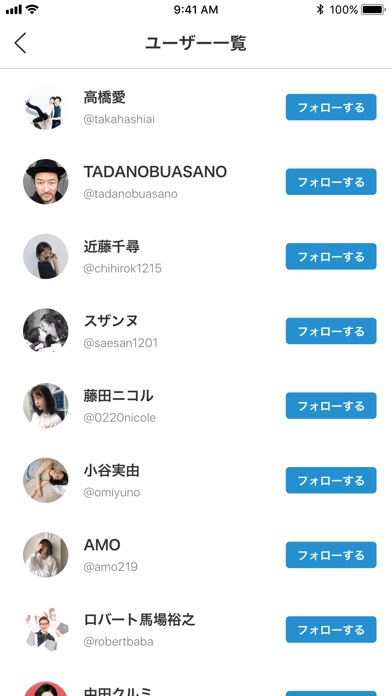392x696 pixels.
Task: Open ロバート馬場裕之's profile avatar
Action: click(x=46, y=629)
